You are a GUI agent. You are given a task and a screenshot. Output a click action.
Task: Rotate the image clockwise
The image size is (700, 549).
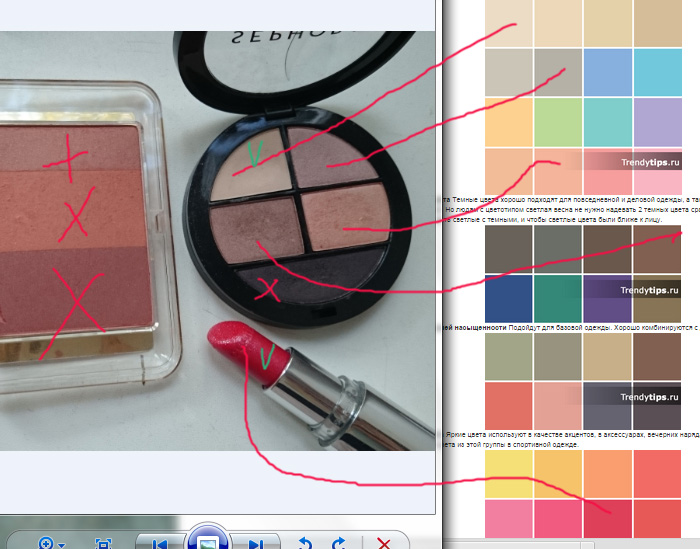tap(339, 543)
